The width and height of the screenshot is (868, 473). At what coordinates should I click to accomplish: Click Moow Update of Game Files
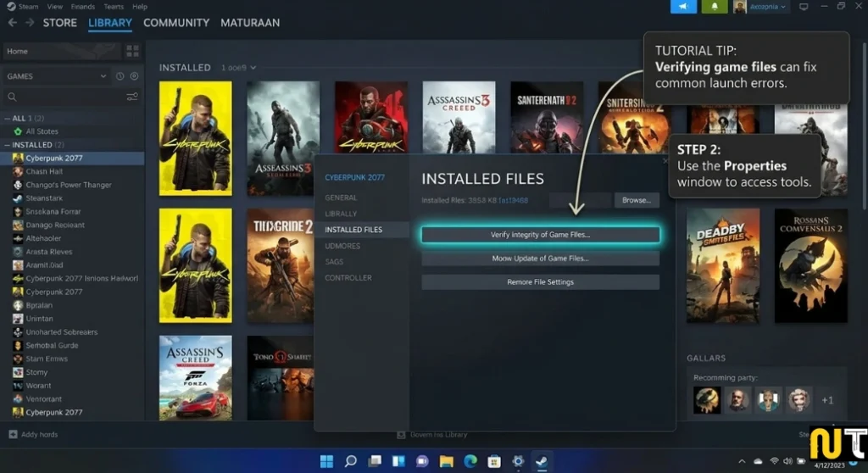(540, 258)
